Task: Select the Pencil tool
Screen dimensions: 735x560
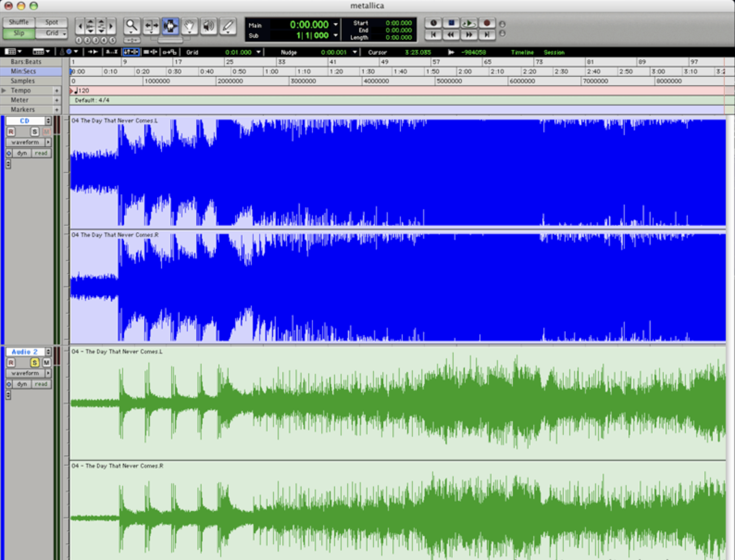Action: [x=228, y=26]
